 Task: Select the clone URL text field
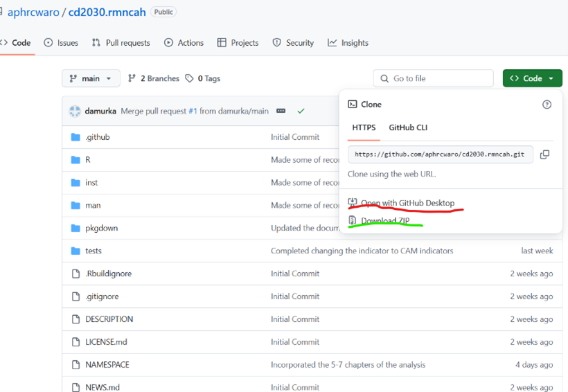click(441, 154)
